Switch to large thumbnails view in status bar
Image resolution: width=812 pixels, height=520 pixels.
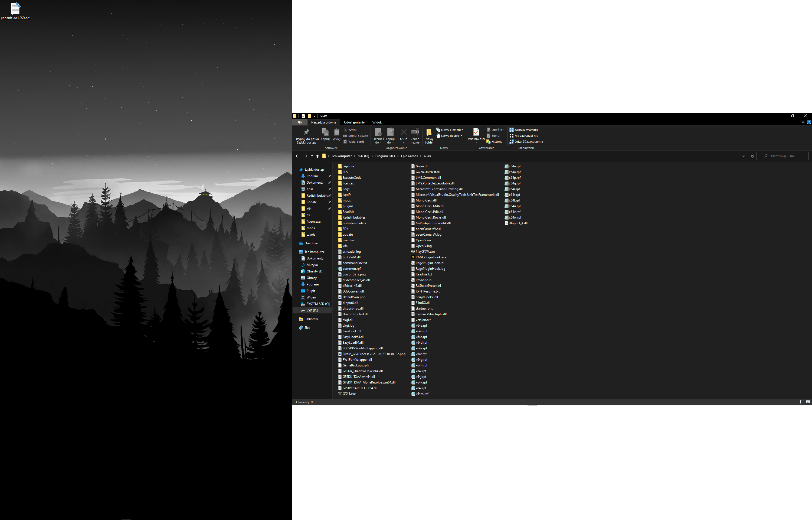808,402
